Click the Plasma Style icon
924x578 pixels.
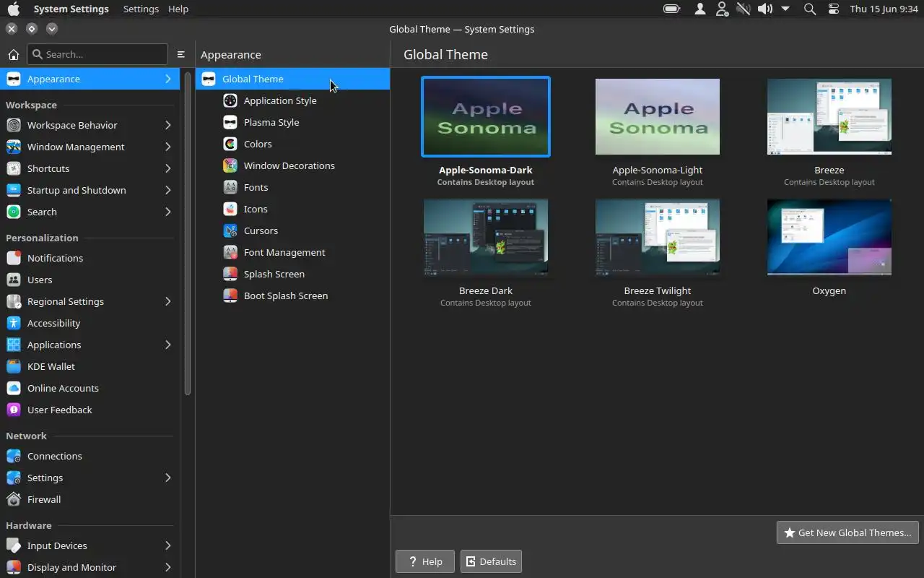230,122
